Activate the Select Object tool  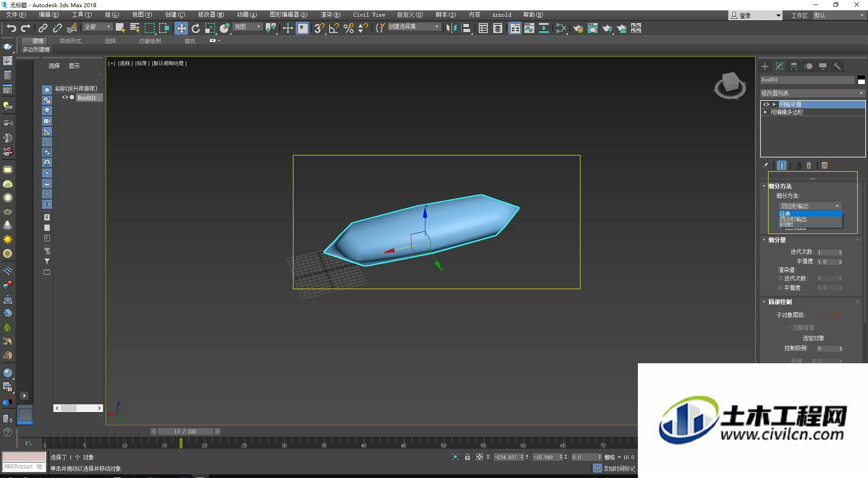point(120,28)
